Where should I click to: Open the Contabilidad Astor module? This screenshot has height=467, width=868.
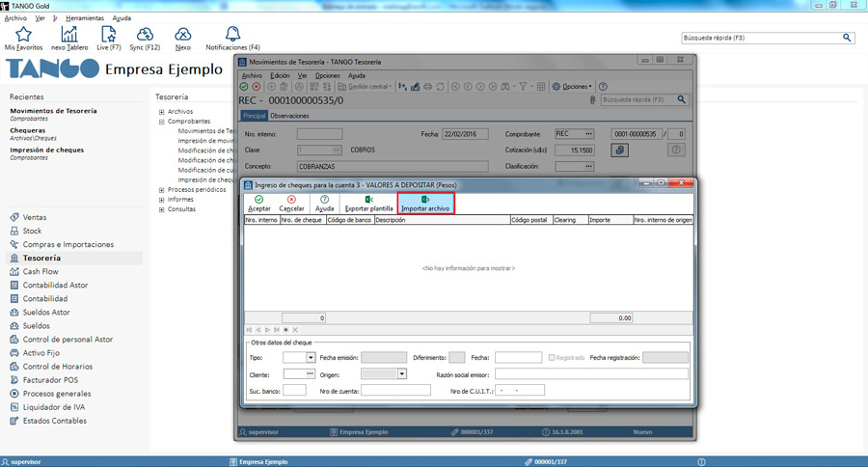(x=55, y=286)
